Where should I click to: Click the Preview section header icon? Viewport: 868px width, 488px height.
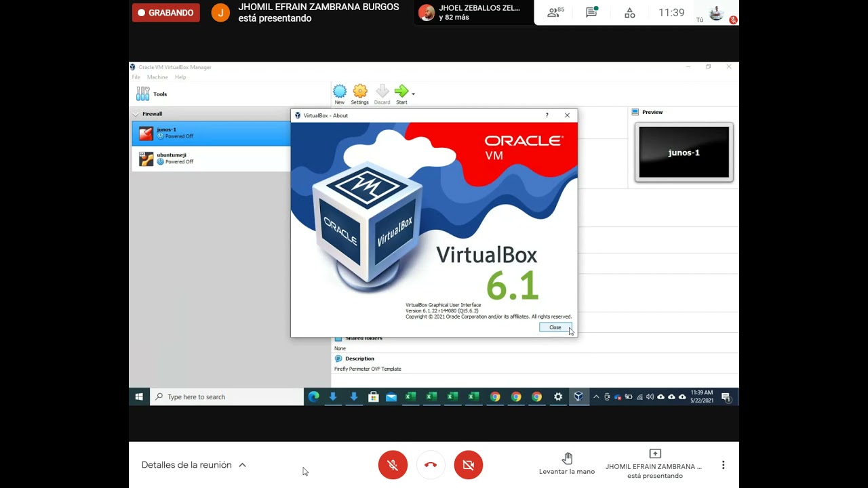click(x=635, y=112)
